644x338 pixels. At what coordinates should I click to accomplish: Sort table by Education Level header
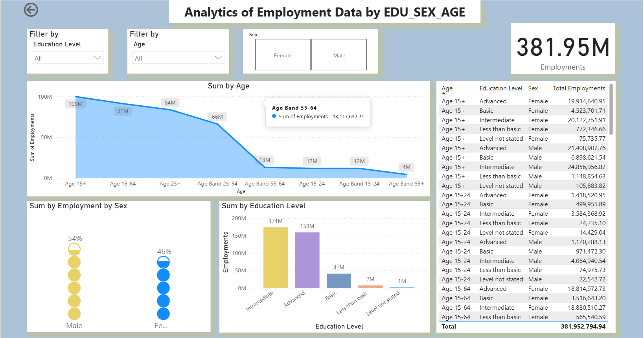click(x=500, y=88)
